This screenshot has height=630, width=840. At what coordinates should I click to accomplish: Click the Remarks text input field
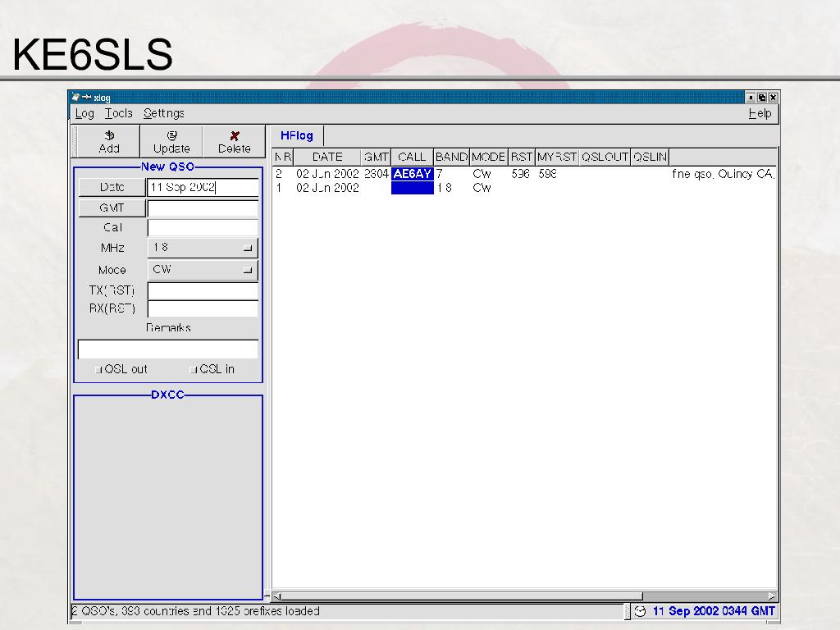pyautogui.click(x=168, y=349)
